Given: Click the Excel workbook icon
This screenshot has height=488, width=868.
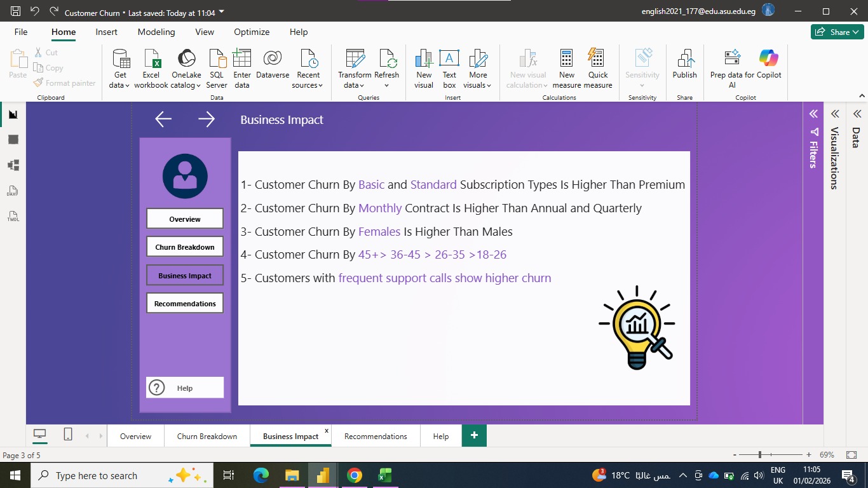Looking at the screenshot, I should [151, 58].
